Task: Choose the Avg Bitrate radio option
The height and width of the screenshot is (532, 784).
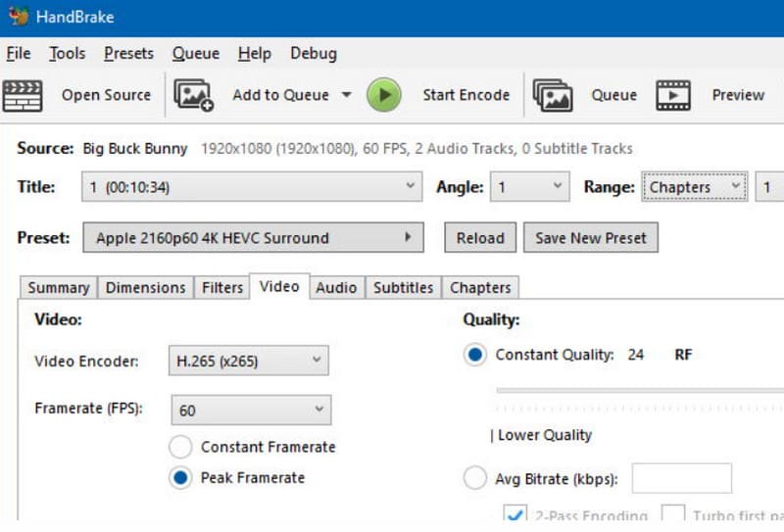Action: tap(474, 478)
